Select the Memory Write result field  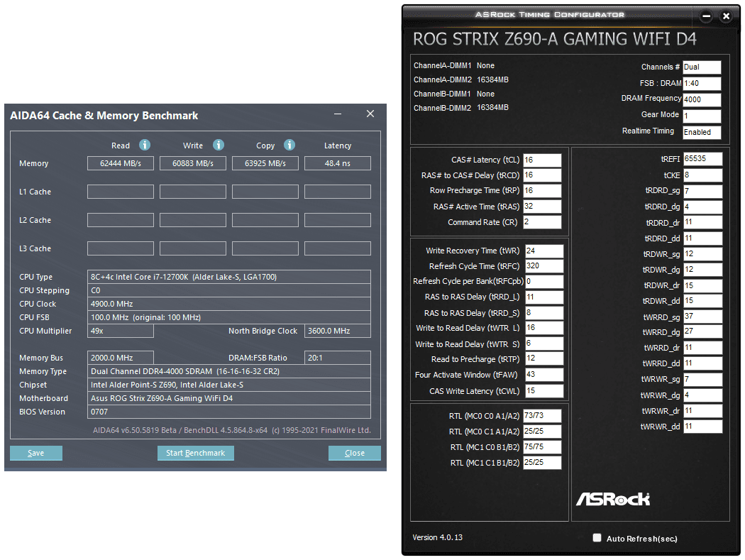pos(193,163)
